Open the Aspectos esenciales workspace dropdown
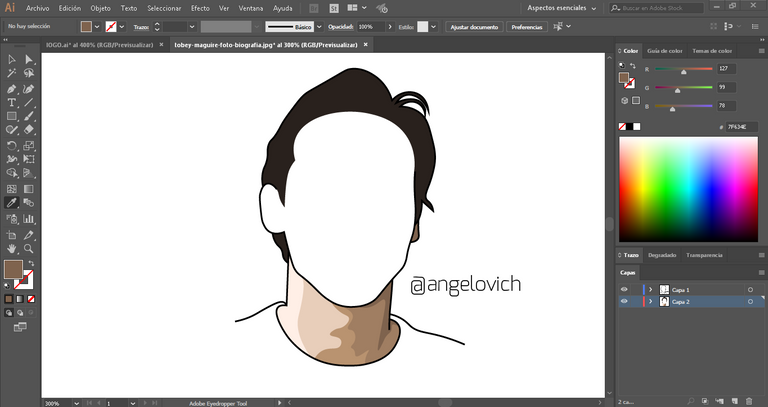The height and width of the screenshot is (407, 768). click(561, 8)
